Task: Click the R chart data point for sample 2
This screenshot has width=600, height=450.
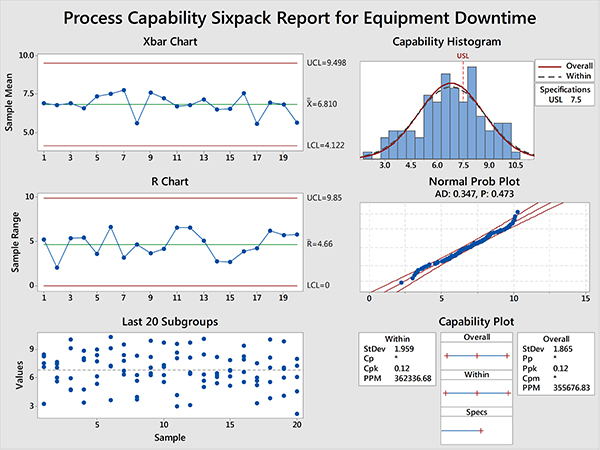Action: 57,267
